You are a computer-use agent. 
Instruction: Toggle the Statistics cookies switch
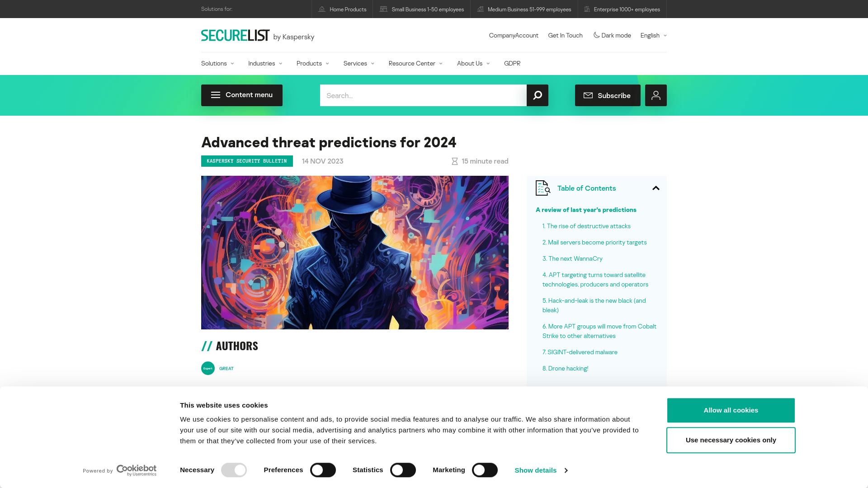coord(403,470)
